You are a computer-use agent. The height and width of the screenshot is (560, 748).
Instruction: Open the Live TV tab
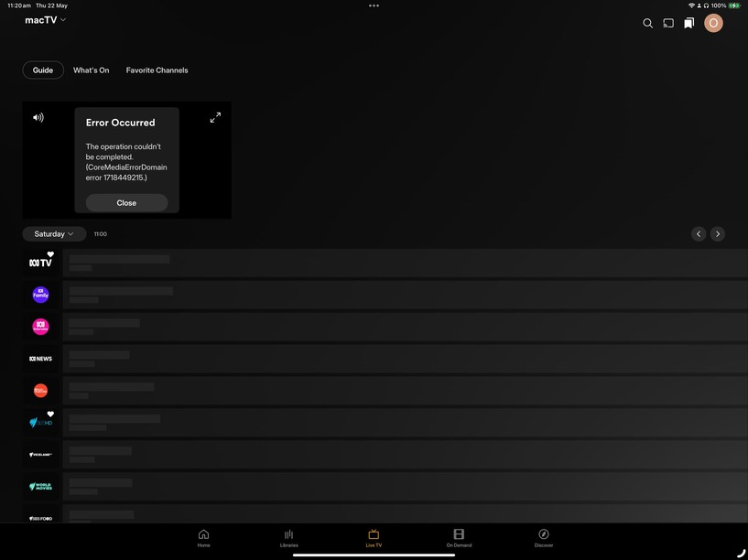(374, 538)
